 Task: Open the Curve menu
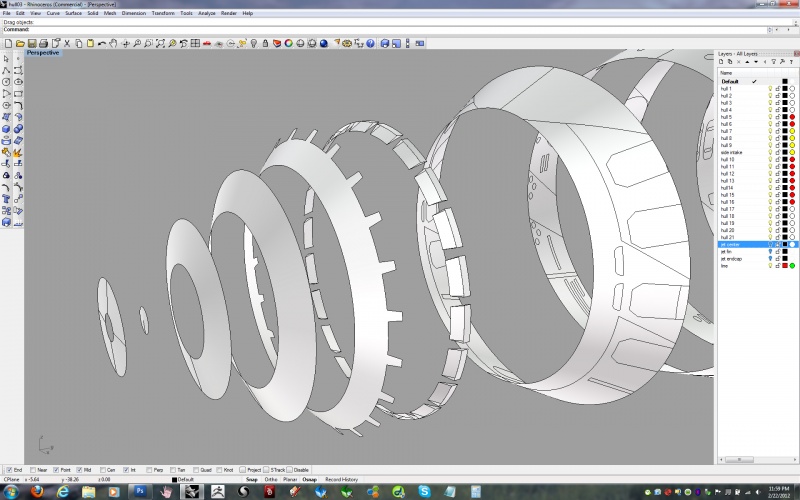tap(53, 13)
